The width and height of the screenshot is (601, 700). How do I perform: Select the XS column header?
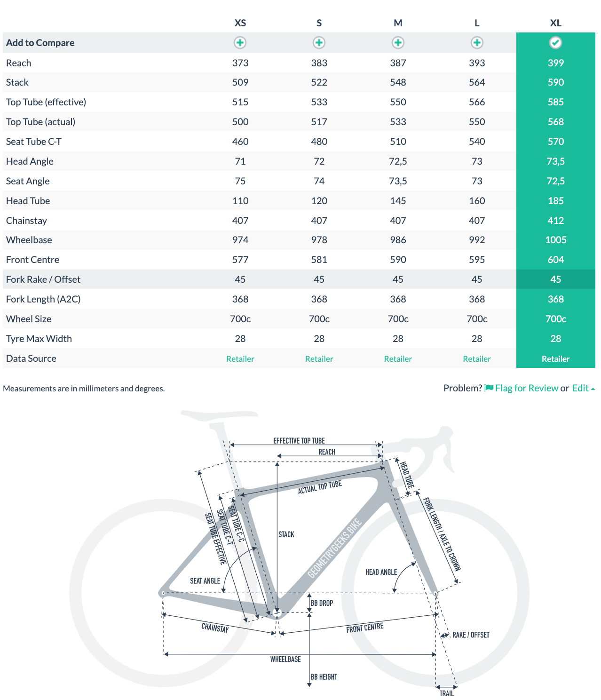240,23
